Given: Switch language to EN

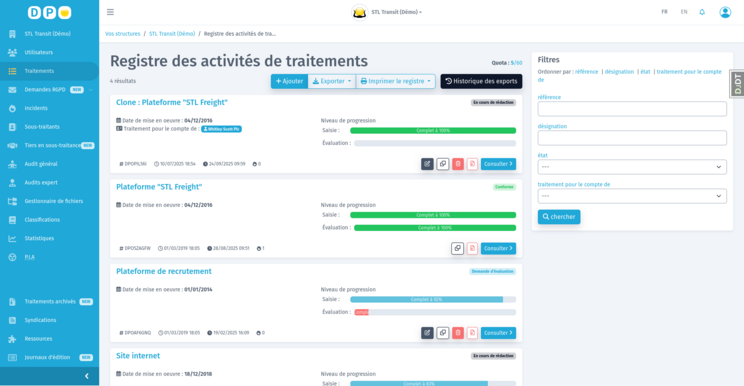Looking at the screenshot, I should [x=684, y=12].
